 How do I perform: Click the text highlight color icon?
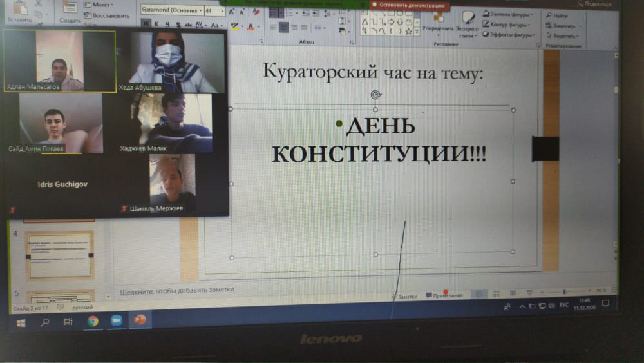pos(234,26)
